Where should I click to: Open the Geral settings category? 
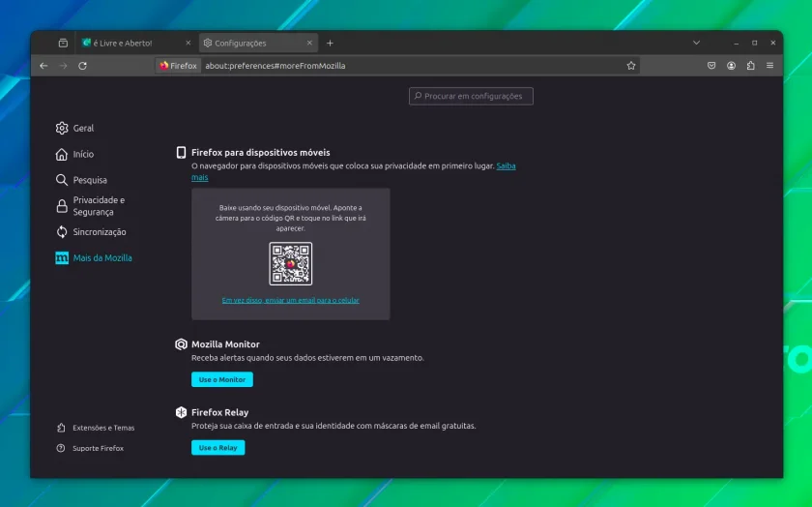click(x=75, y=128)
